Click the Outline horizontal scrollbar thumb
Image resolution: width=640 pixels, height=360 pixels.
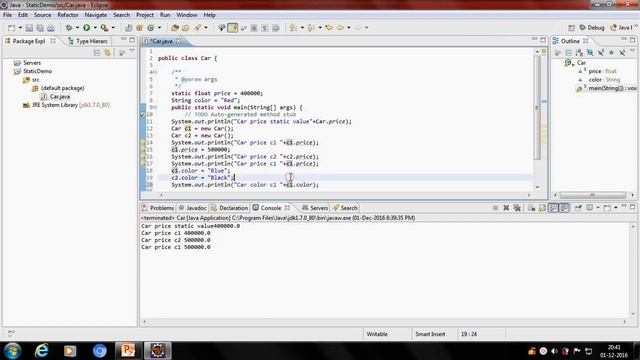(x=592, y=195)
